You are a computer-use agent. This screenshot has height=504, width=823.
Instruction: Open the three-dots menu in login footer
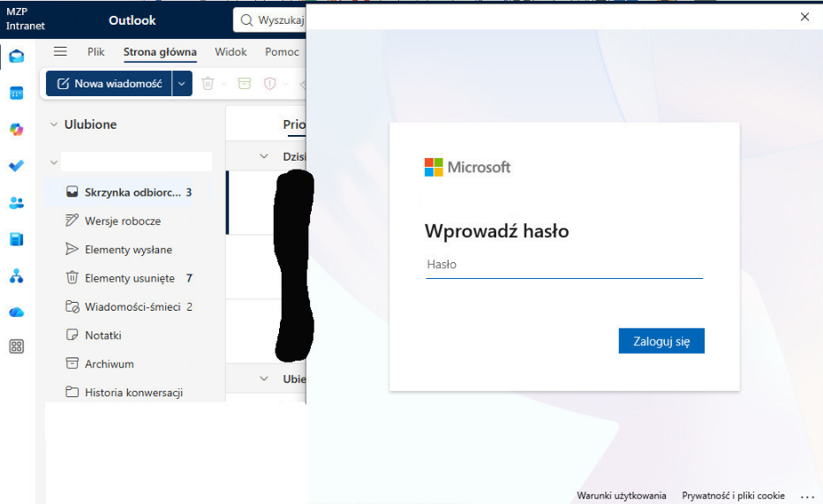807,495
